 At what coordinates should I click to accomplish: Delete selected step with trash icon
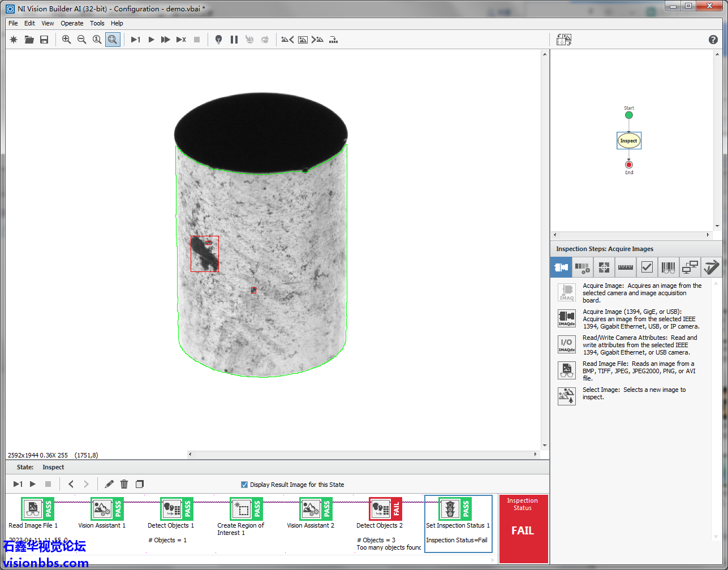coord(124,484)
